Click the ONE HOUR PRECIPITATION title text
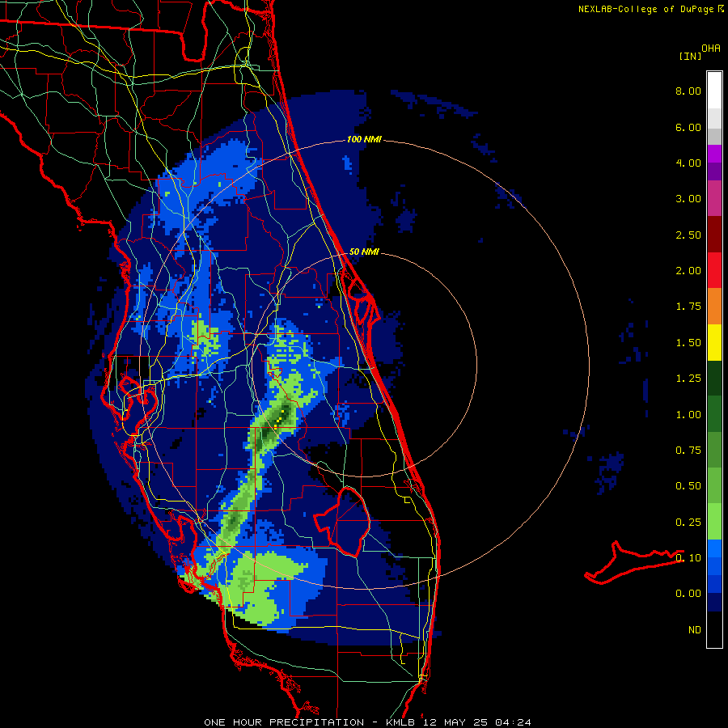 click(x=284, y=722)
